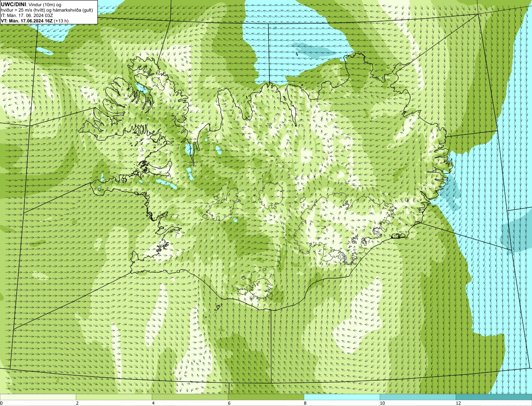Viewport: 532px width, 406px height.
Task: Click the 4–6 m/s green scale segment
Action: pos(190,397)
